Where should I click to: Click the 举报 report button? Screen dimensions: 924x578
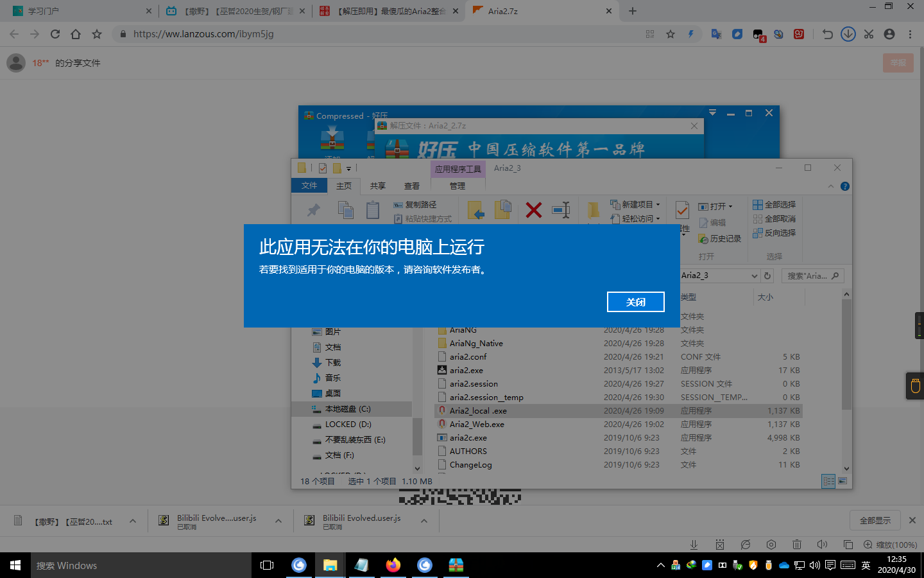[x=898, y=62]
